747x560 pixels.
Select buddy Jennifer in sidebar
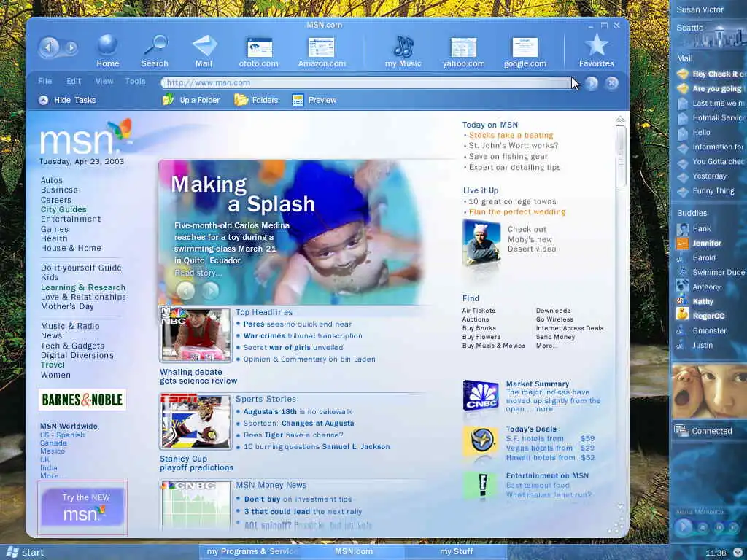(x=699, y=244)
